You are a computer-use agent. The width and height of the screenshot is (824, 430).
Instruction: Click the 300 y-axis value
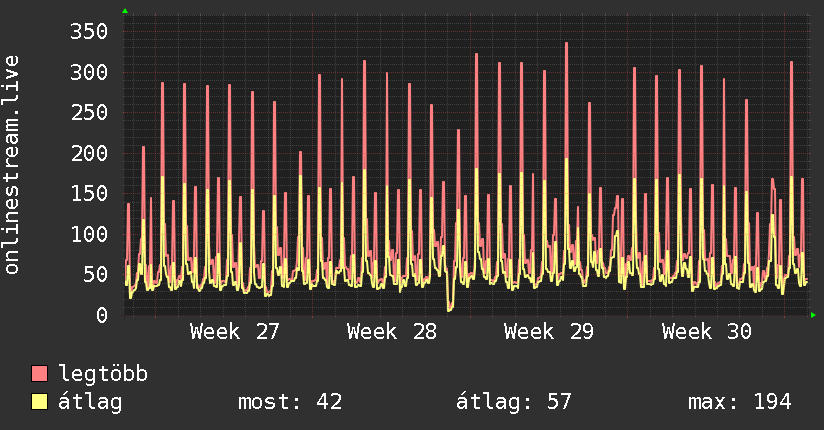click(89, 73)
